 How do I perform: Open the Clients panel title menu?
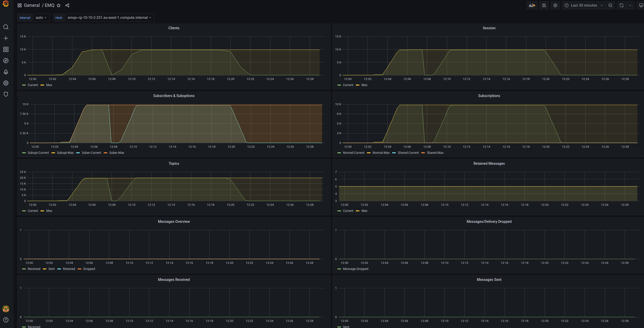[x=174, y=28]
